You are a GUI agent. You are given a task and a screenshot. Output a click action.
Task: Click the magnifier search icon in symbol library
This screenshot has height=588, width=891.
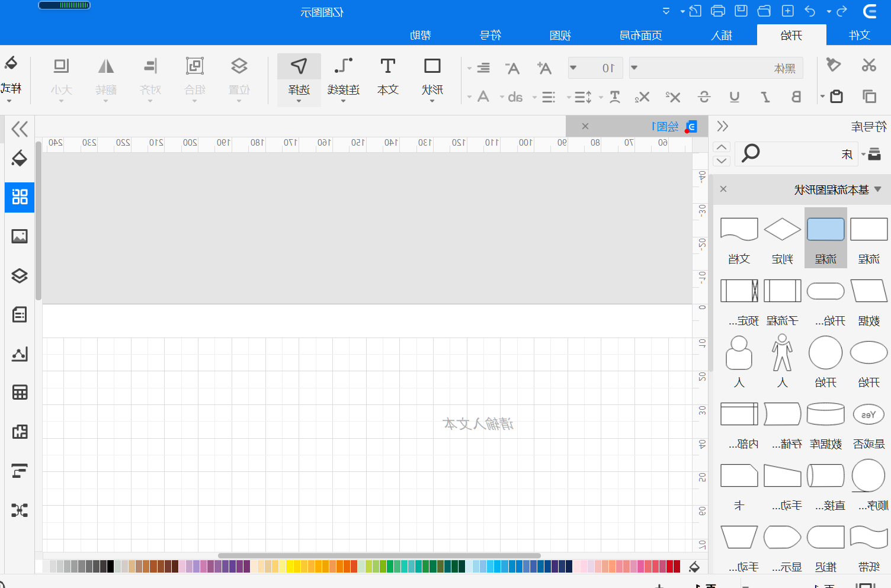[751, 153]
